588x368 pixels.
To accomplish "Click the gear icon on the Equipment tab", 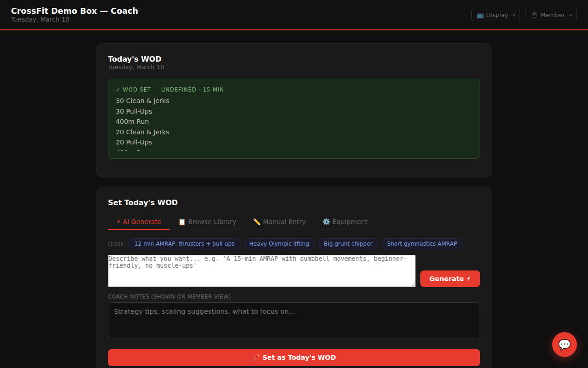I will (x=326, y=221).
